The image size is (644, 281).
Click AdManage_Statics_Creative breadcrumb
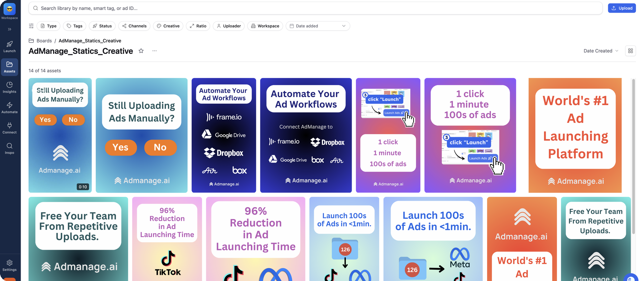90,41
